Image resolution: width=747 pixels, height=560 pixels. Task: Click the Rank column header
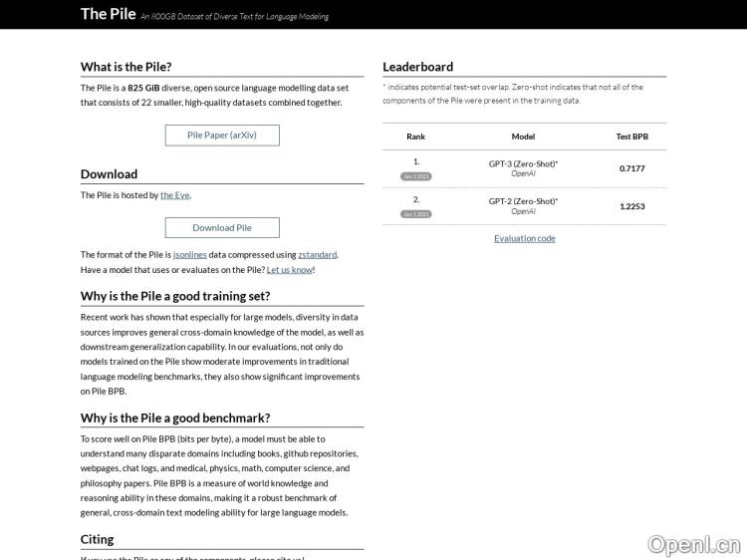tap(415, 137)
